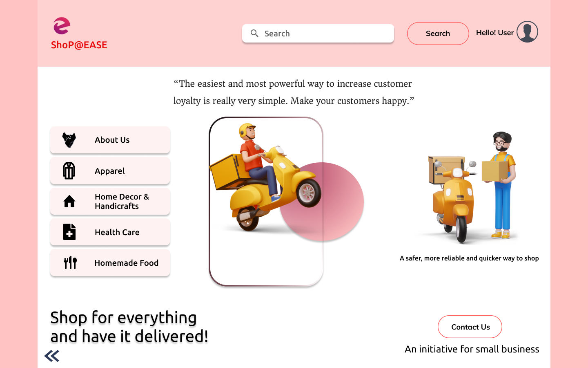Click the magnifier icon in search field
Screen dimensions: 588x368
[x=254, y=33]
